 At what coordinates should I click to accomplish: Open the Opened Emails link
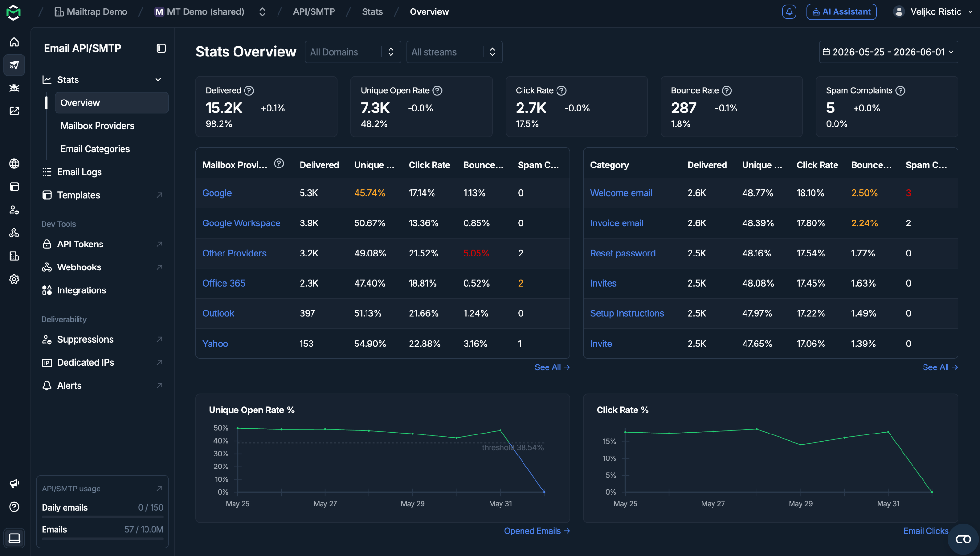point(536,531)
